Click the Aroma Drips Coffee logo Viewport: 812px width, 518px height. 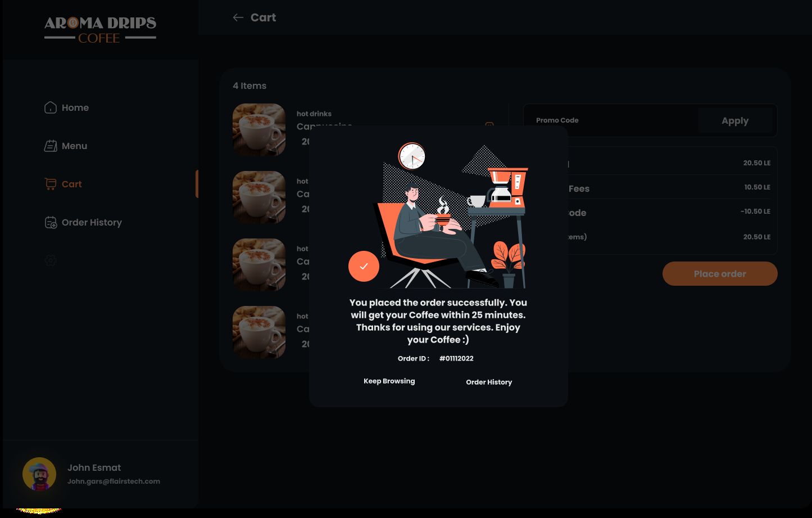(100, 30)
